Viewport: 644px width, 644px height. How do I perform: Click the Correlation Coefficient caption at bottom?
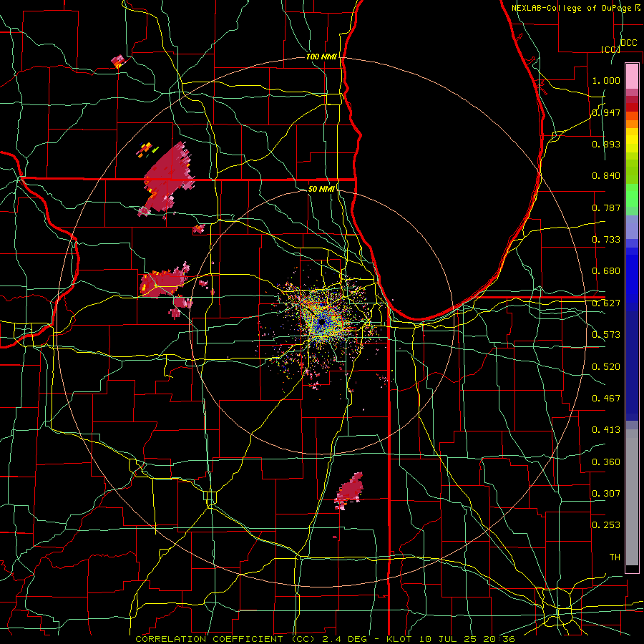tap(325, 639)
